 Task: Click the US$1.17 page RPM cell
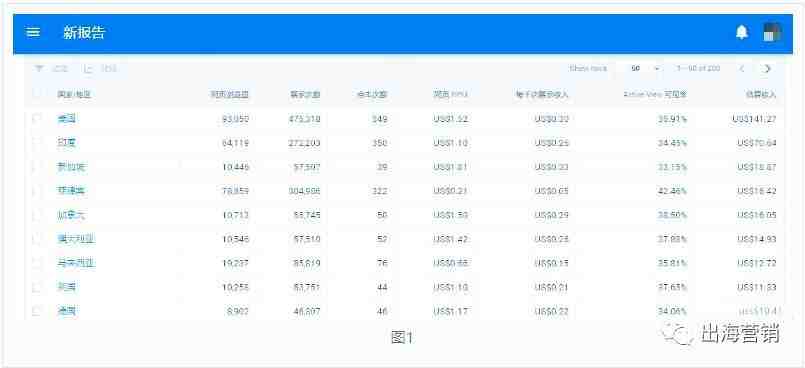[x=451, y=311]
